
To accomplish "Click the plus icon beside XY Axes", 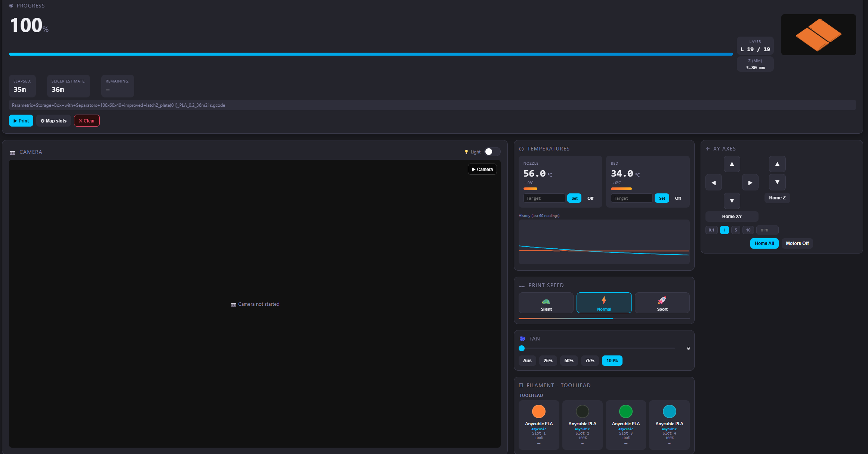I will coord(707,149).
